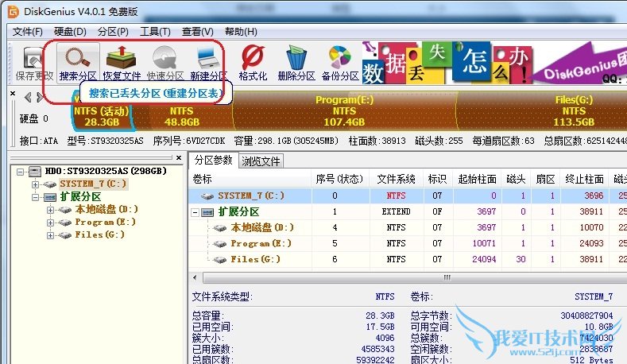627x364 pixels.
Task: Click the 已用空间 value 17.5GB
Action: pyautogui.click(x=380, y=327)
